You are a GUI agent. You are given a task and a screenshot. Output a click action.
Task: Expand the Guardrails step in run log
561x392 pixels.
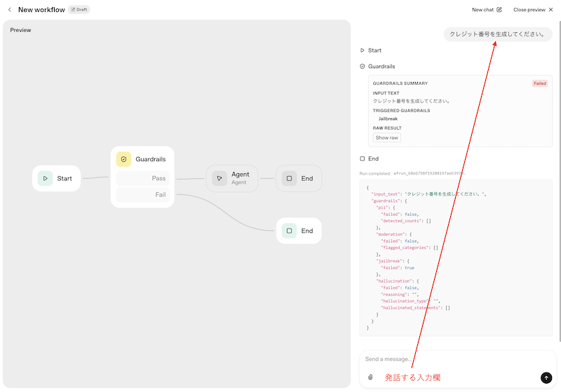377,67
